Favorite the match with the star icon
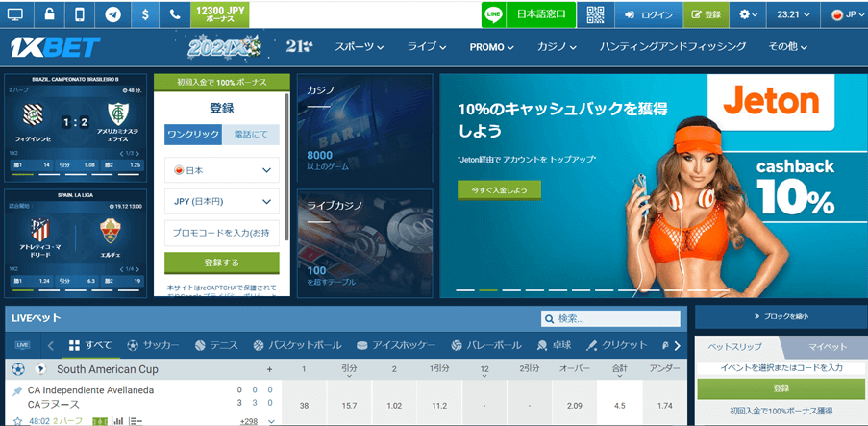This screenshot has height=426, width=868. [17, 421]
